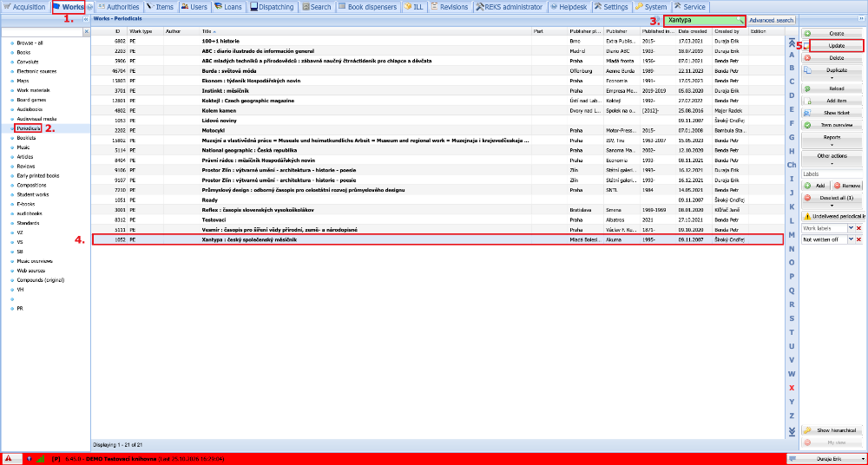The height and width of the screenshot is (465, 868).
Task: Reload the works list
Action: click(832, 88)
